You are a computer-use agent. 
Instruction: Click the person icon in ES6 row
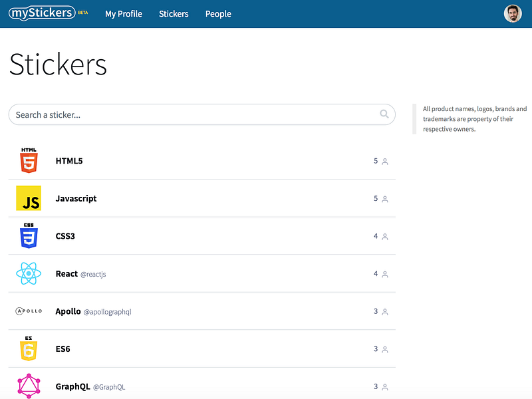tap(385, 350)
